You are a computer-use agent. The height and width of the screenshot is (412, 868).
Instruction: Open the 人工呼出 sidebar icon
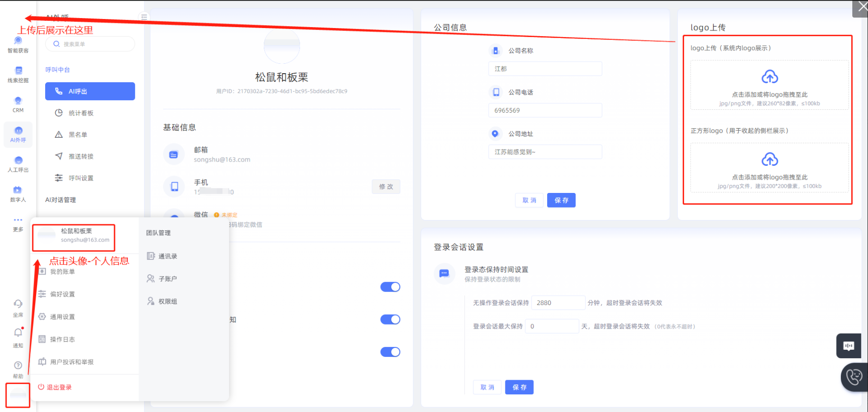pos(18,163)
